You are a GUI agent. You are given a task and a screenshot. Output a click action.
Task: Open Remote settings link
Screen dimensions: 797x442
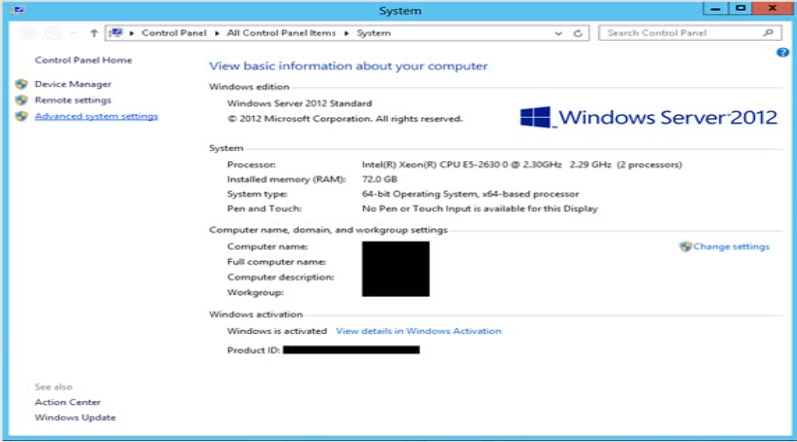point(73,100)
